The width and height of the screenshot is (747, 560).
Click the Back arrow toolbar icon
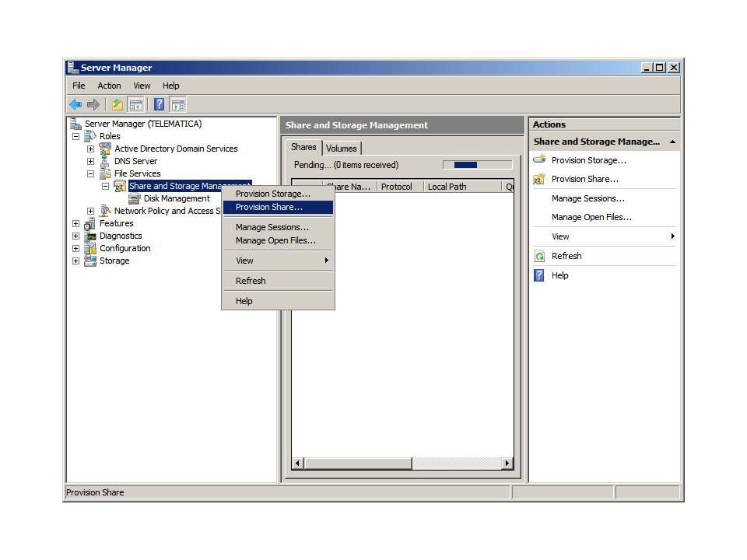[x=75, y=105]
